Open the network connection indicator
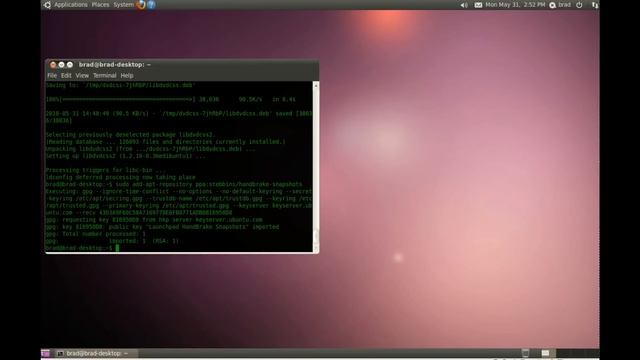Screen dimensions: 640x360 595,5
